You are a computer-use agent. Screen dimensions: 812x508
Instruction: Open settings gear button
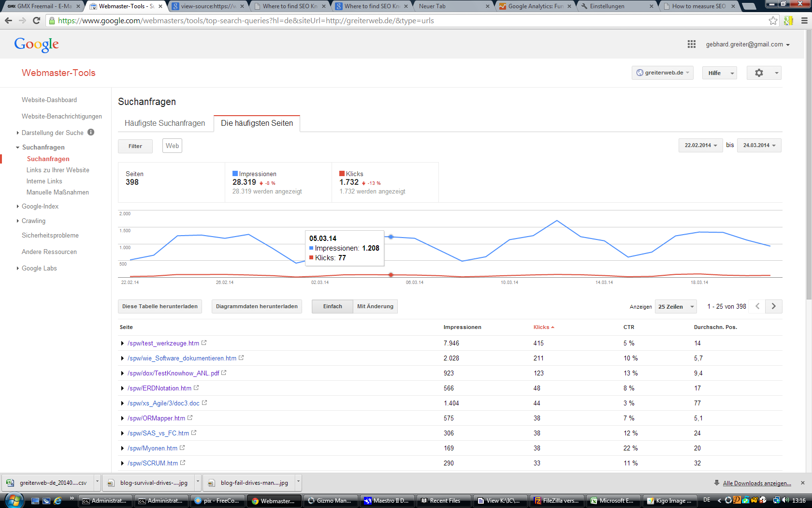pos(764,73)
